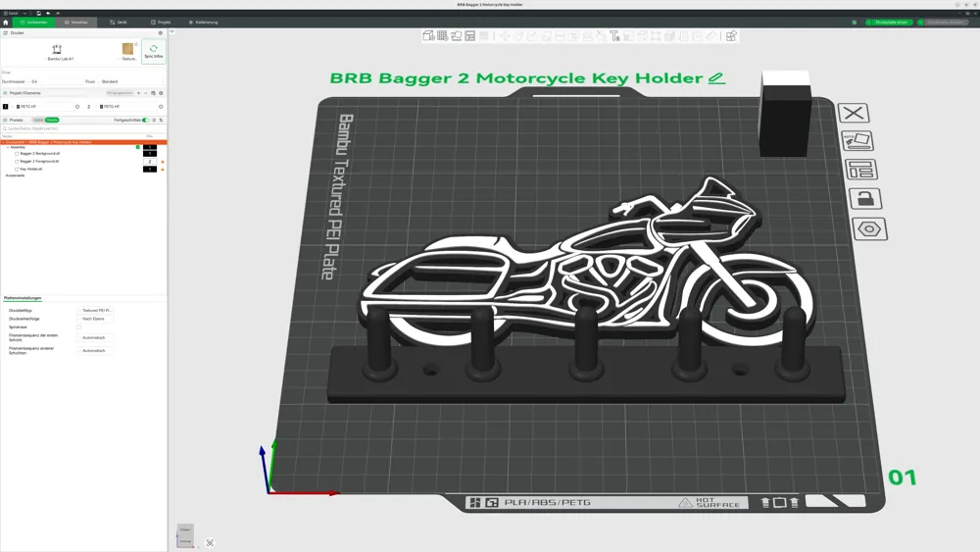Click the plate lock icon
This screenshot has height=552, width=980.
[x=865, y=199]
